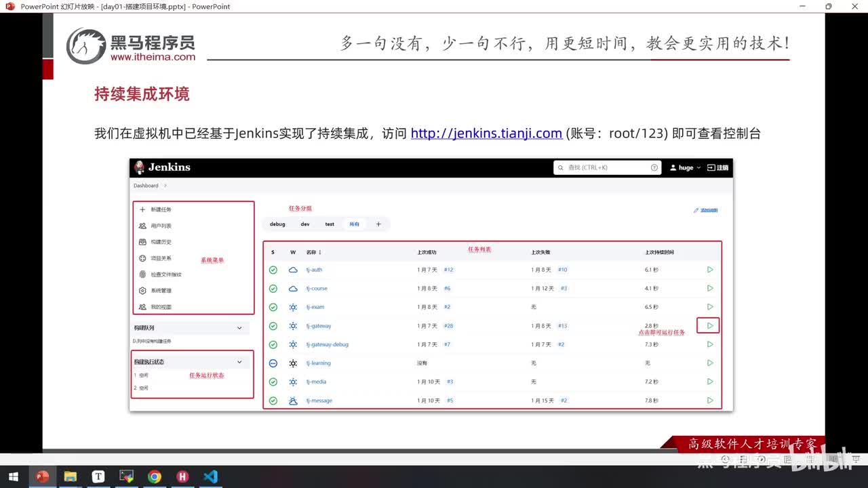The height and width of the screenshot is (488, 868).
Task: Open the tj-gateway-debug job link
Action: click(x=327, y=344)
